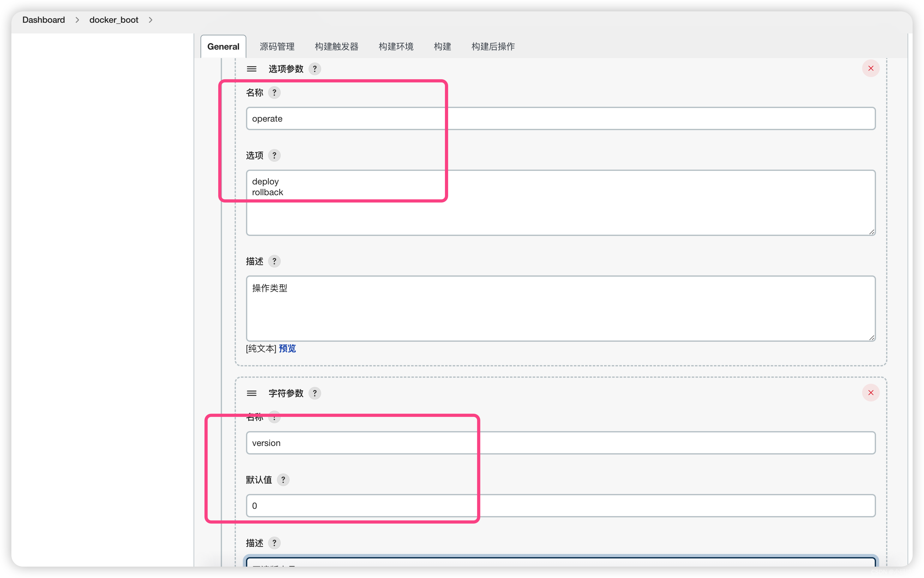Switch to the 源码管理 tab
The image size is (924, 578).
277,47
